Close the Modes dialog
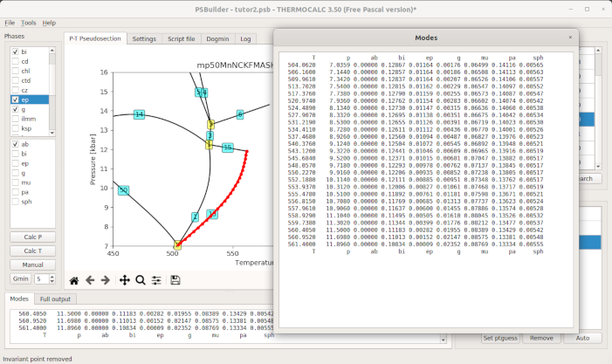The width and height of the screenshot is (612, 364). pos(570,37)
